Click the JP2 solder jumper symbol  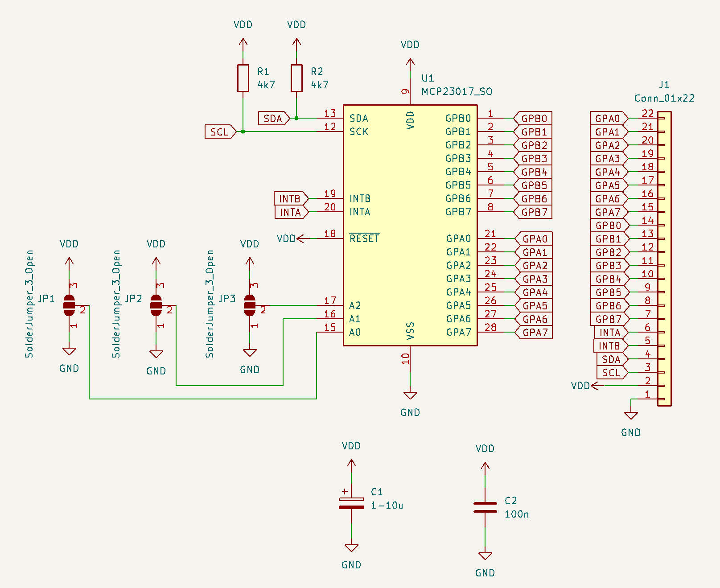(156, 305)
